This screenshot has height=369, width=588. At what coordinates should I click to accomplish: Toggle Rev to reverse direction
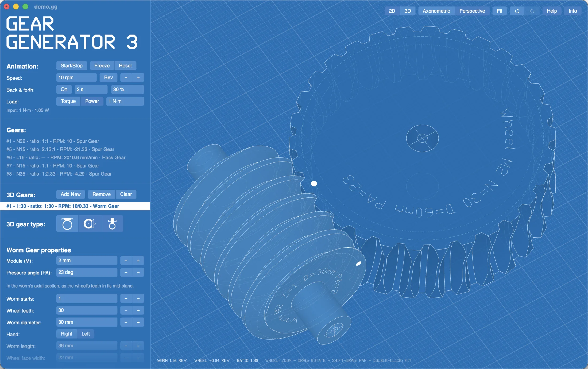pyautogui.click(x=108, y=78)
